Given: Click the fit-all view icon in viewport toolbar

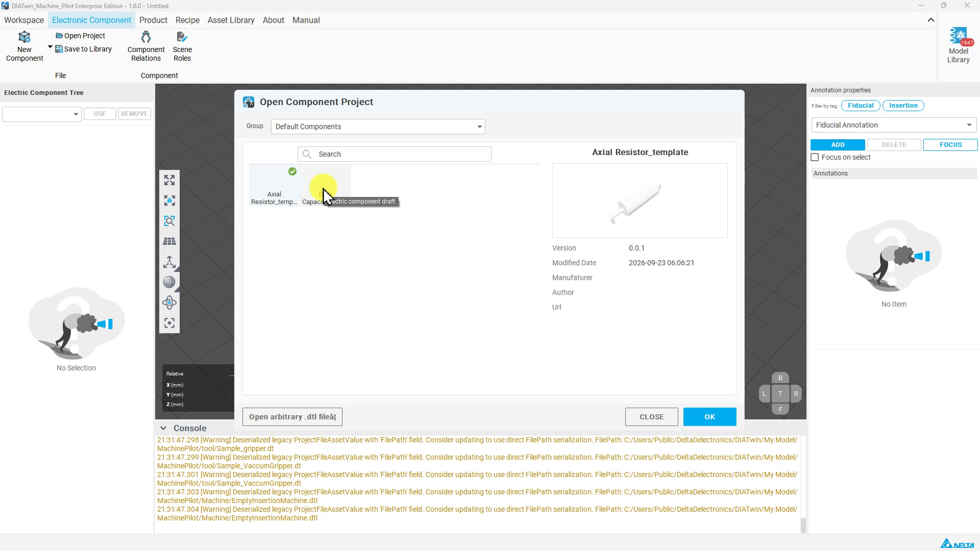Looking at the screenshot, I should 169,180.
